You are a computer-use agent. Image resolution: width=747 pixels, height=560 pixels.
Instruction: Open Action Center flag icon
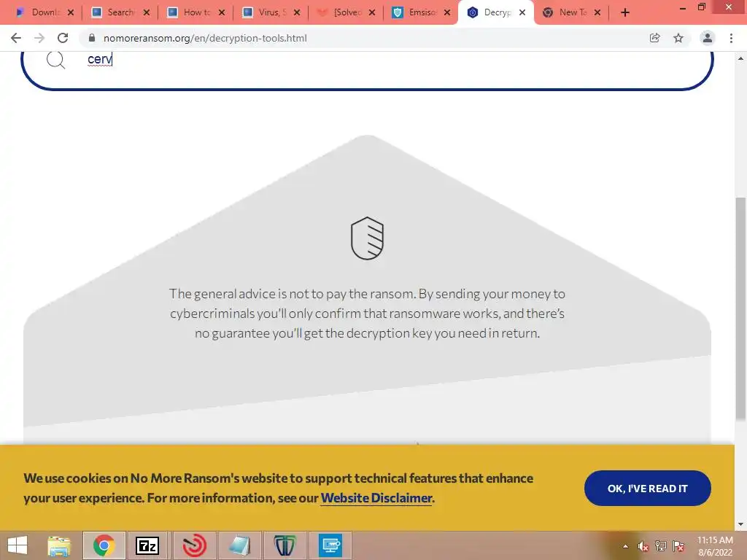678,546
